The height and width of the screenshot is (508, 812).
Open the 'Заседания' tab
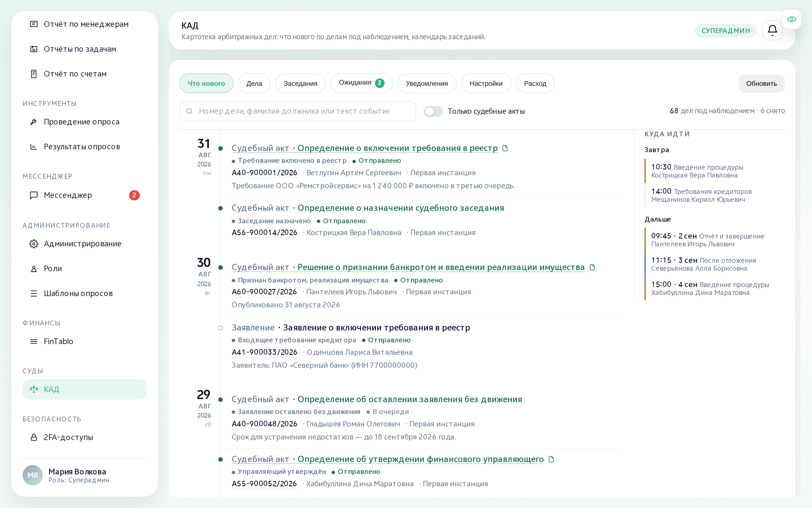coord(300,83)
